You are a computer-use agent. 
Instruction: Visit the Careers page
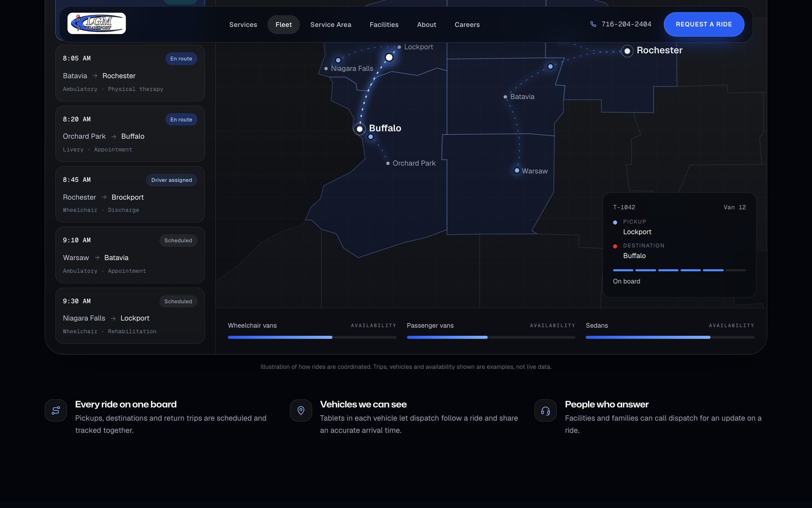click(x=467, y=25)
